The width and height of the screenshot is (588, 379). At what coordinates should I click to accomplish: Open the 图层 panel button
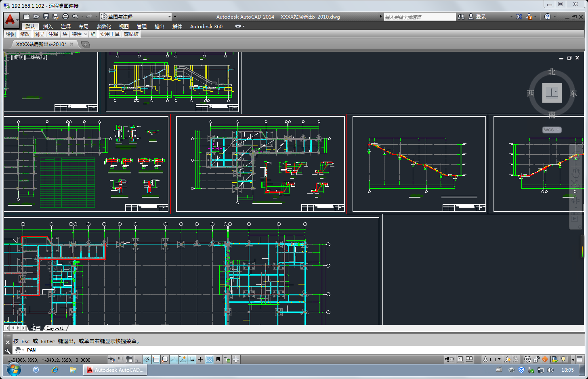click(x=39, y=34)
